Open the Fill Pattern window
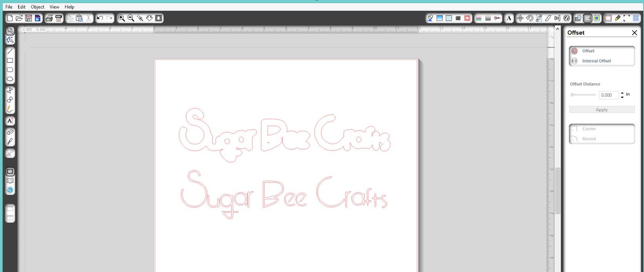This screenshot has width=644, height=272. tap(449, 18)
